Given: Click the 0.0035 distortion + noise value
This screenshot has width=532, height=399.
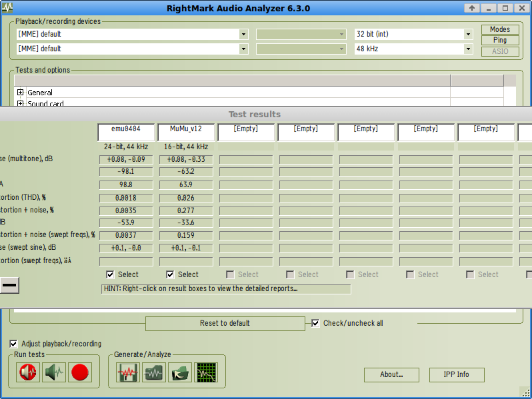Looking at the screenshot, I should (x=126, y=211).
